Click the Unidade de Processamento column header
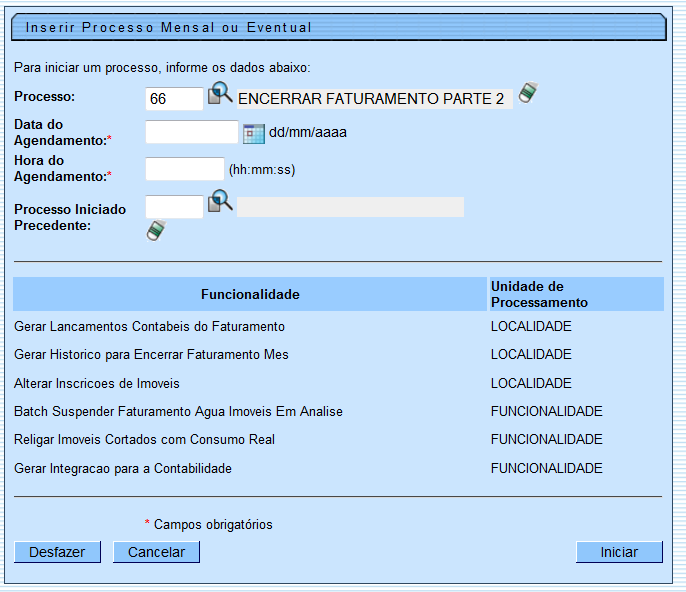Screen dimensions: 686x592 point(575,294)
